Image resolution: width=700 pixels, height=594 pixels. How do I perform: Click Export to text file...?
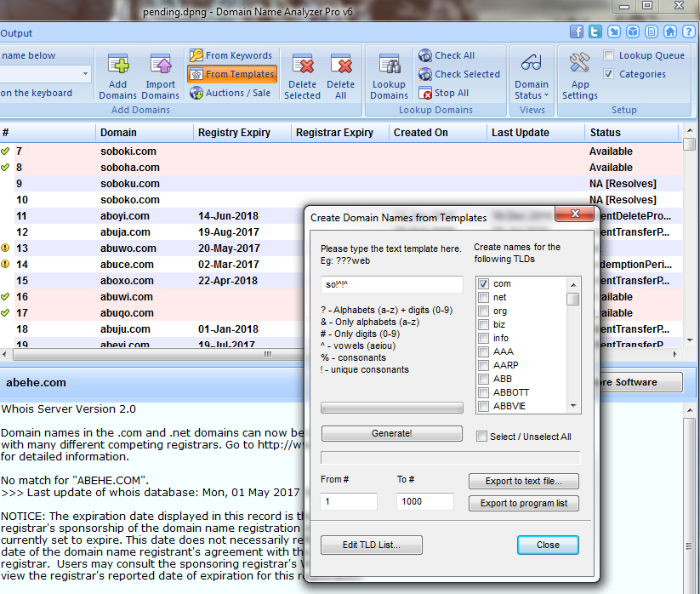click(x=524, y=481)
